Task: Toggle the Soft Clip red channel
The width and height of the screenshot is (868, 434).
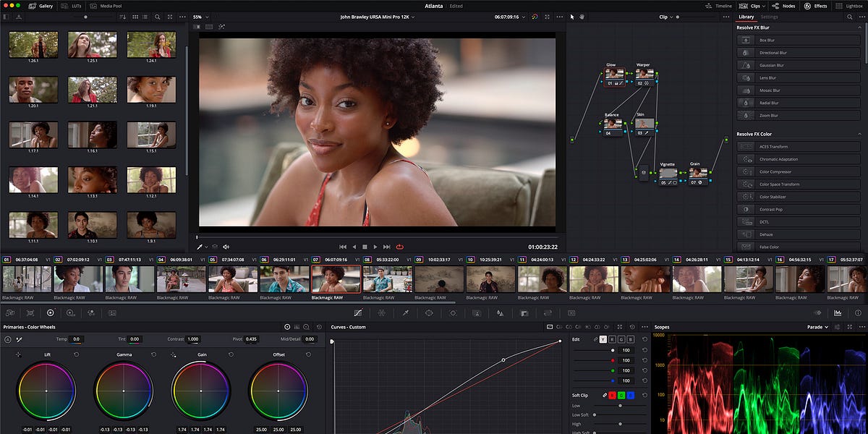Action: click(612, 395)
